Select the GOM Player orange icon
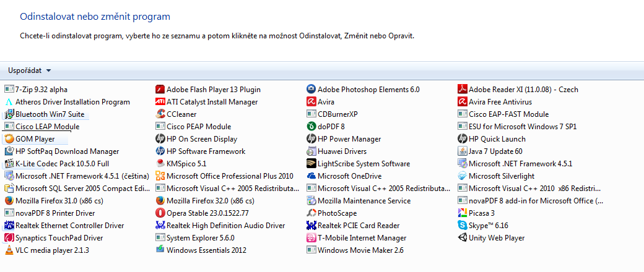Viewport: 644px width, 272px height. (9, 139)
